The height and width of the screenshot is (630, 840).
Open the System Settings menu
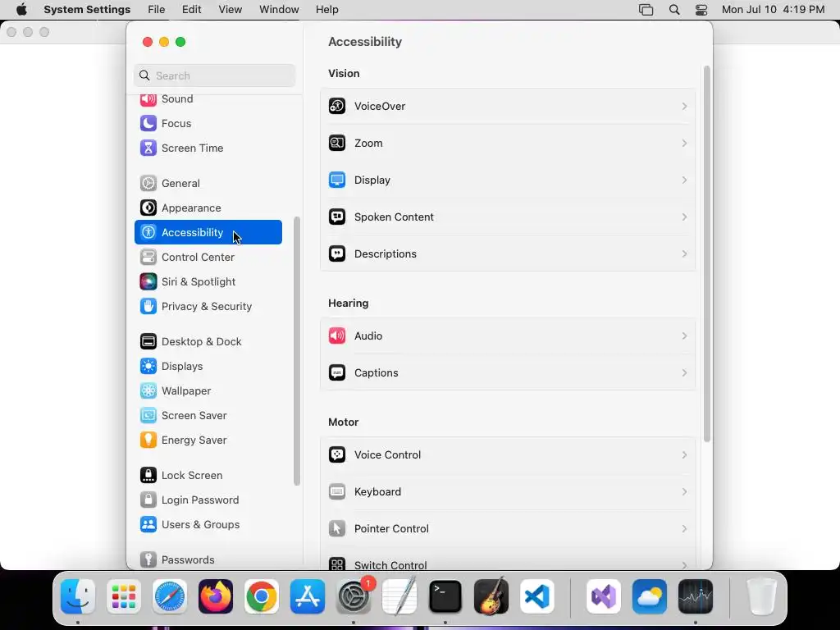(87, 10)
